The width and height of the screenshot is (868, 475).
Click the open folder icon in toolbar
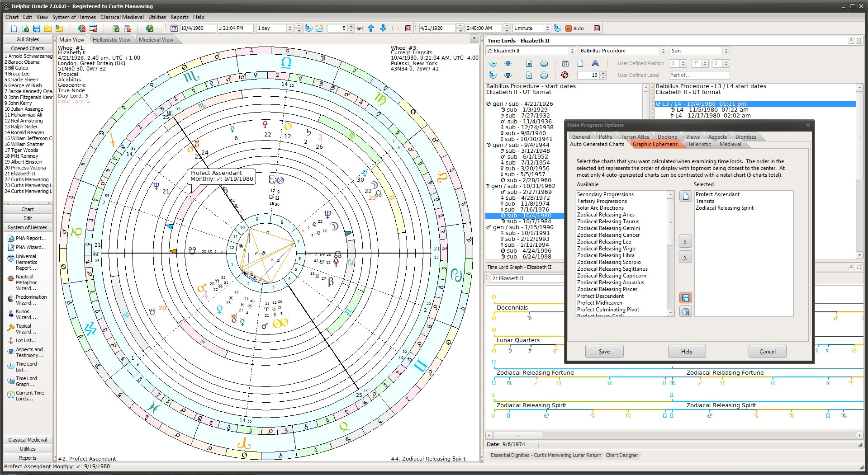pyautogui.click(x=48, y=28)
